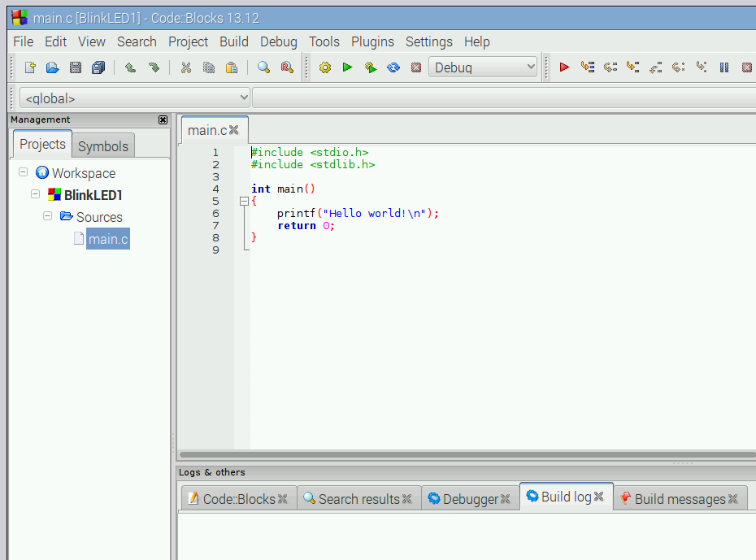Click the Rebuild (blue circular arrows) icon
The height and width of the screenshot is (560, 756).
393,67
